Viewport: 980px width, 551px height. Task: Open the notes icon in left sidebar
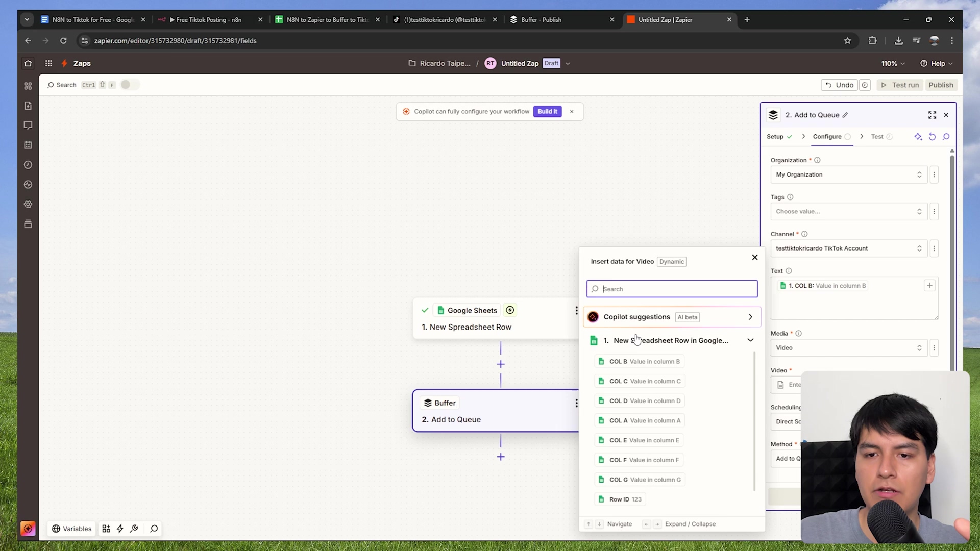pyautogui.click(x=28, y=106)
